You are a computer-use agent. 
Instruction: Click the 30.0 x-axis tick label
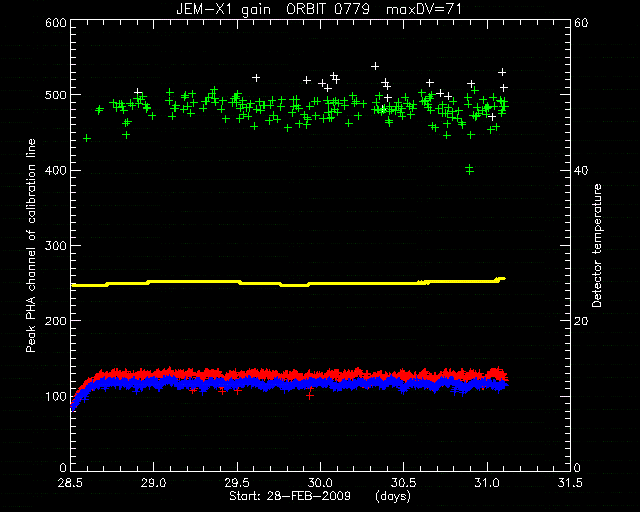pyautogui.click(x=320, y=483)
